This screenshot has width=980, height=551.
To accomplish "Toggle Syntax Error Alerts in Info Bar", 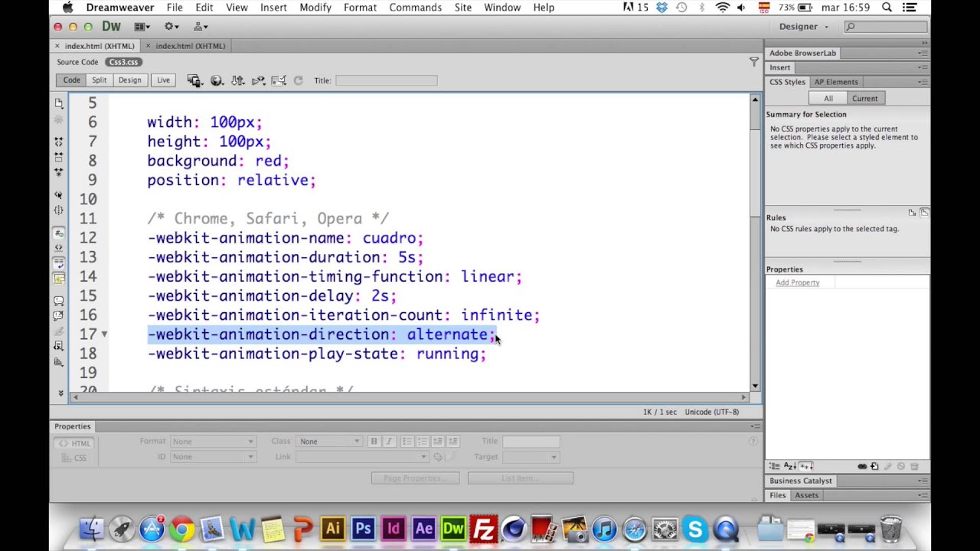I will pyautogui.click(x=59, y=278).
